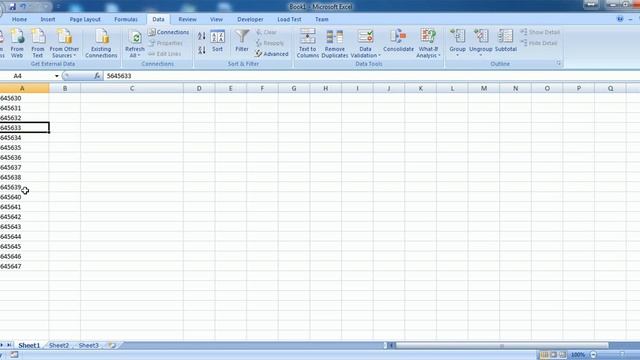640x360 pixels.
Task: Click the macro record status bar icon
Action: click(14, 355)
